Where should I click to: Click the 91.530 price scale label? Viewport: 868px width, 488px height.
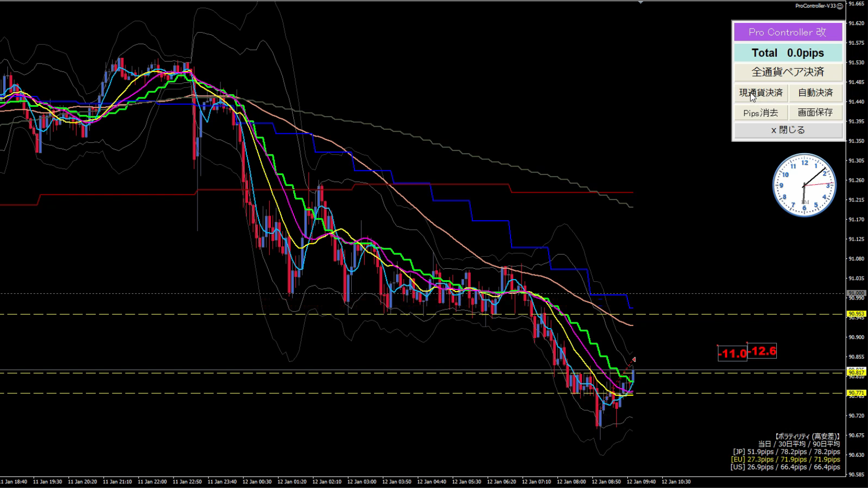[857, 62]
